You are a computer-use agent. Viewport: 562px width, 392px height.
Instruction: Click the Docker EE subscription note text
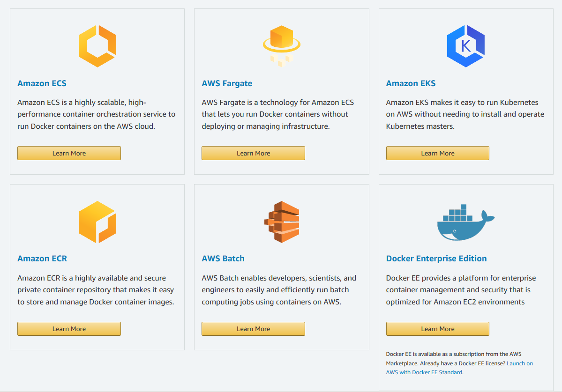pos(459,363)
